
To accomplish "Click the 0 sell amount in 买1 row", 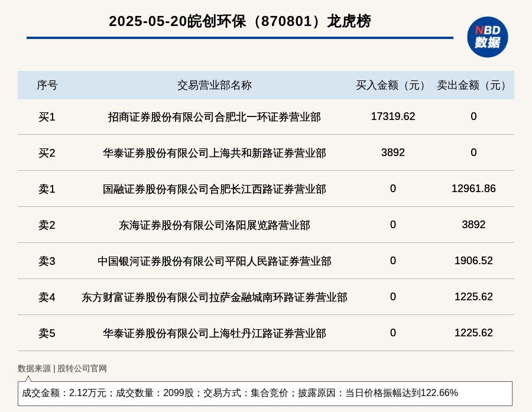I will click(x=473, y=116).
